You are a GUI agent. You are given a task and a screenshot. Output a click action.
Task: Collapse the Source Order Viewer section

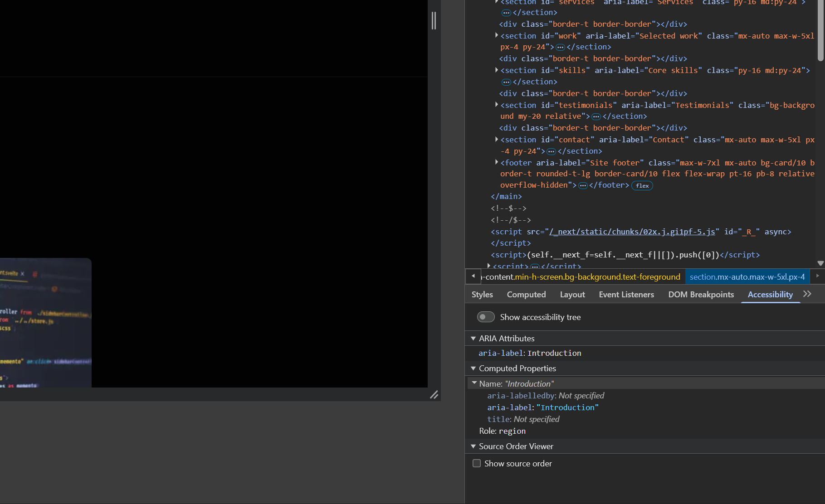[473, 446]
